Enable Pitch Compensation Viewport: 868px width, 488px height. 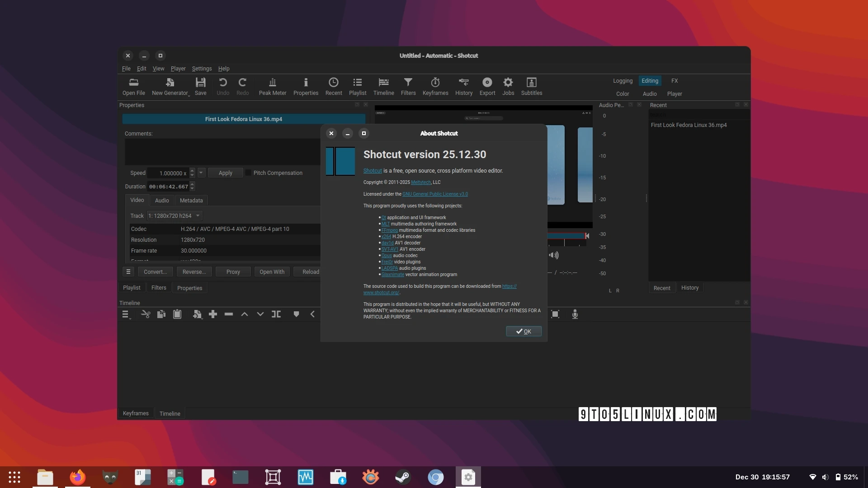tap(249, 173)
